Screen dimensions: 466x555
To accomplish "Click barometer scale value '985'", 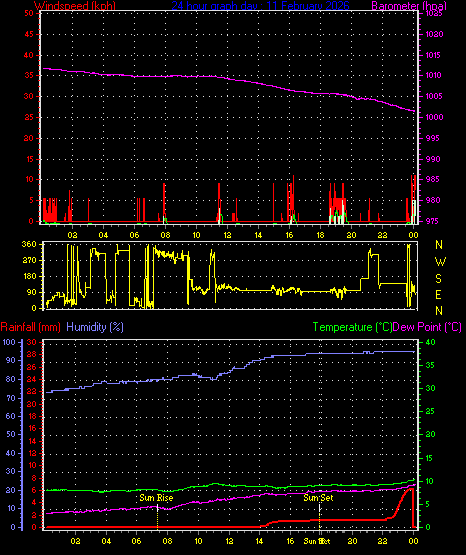I will point(433,179).
